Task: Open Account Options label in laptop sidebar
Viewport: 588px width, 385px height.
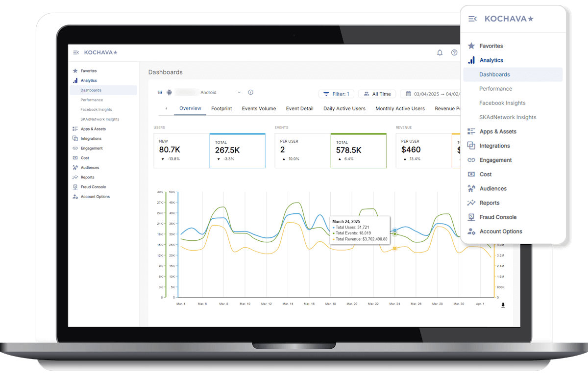Action: 95,197
